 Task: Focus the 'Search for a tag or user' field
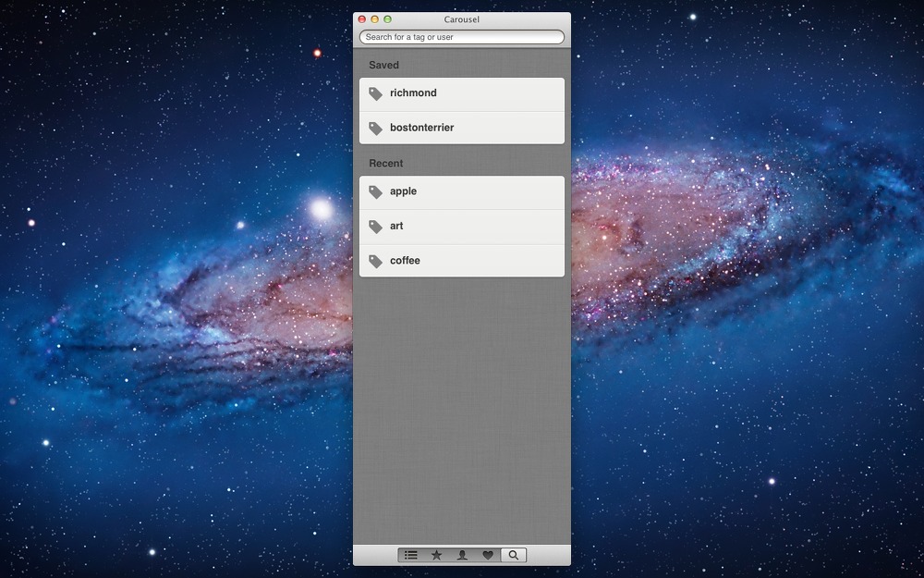462,37
